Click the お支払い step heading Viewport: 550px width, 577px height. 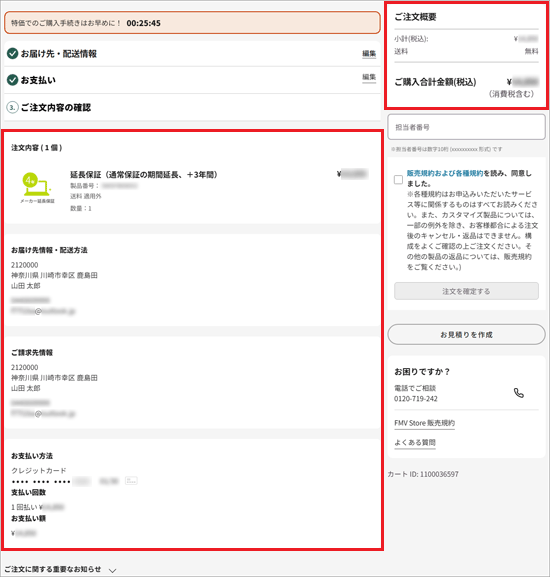38,80
